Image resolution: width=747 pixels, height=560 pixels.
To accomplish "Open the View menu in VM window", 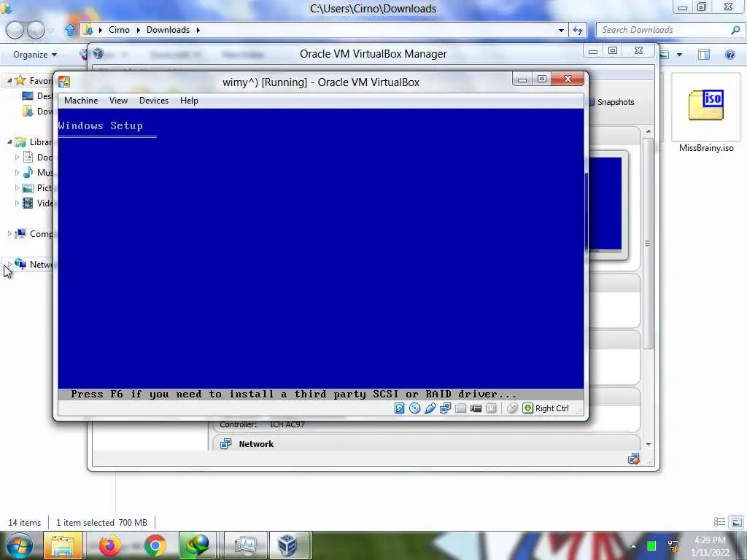I will 118,101.
